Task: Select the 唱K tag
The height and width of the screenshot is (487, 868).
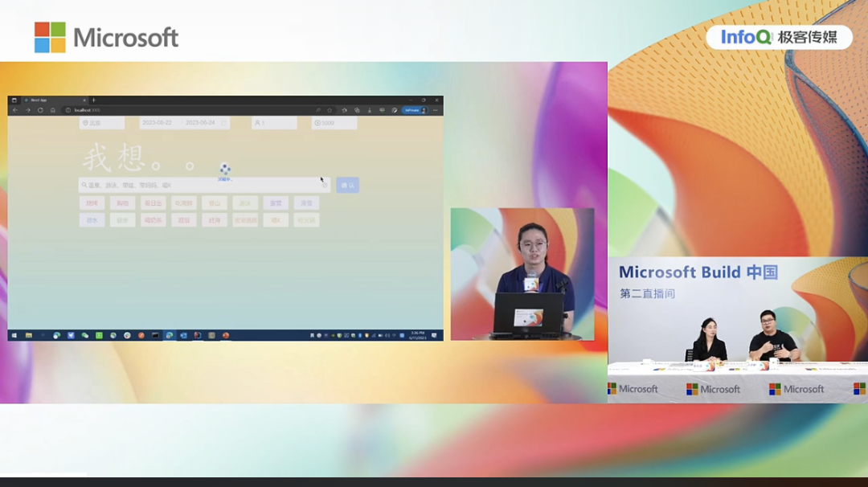Action: pyautogui.click(x=276, y=220)
